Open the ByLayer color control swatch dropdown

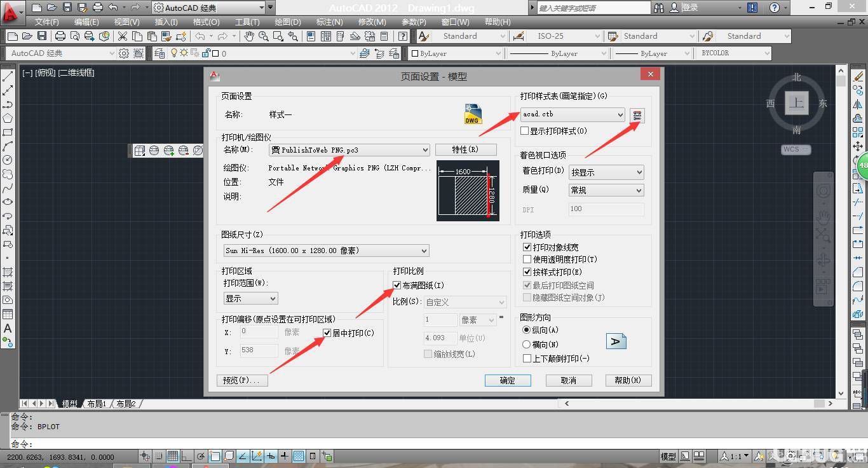(x=455, y=53)
